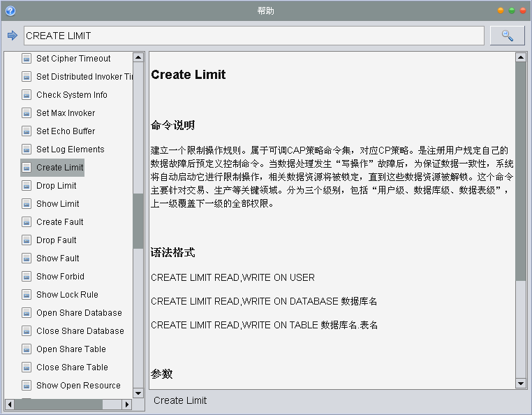Click topic list scroll-down arrow

pos(138,393)
